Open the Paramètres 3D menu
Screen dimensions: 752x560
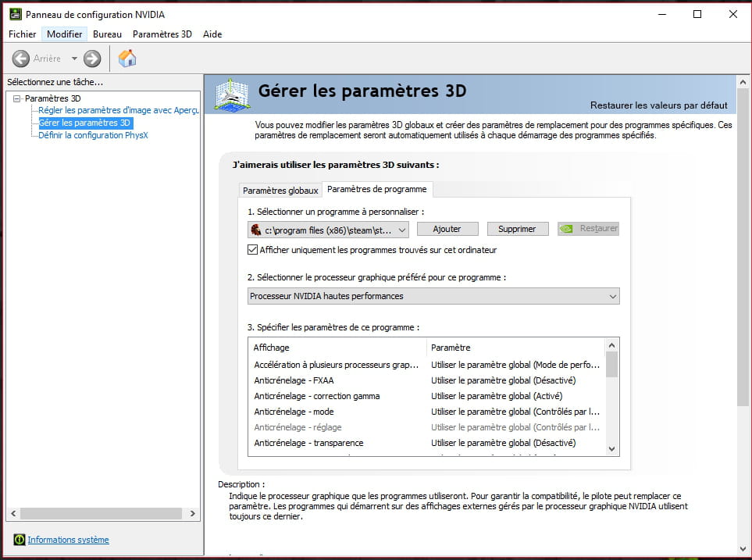tap(162, 34)
